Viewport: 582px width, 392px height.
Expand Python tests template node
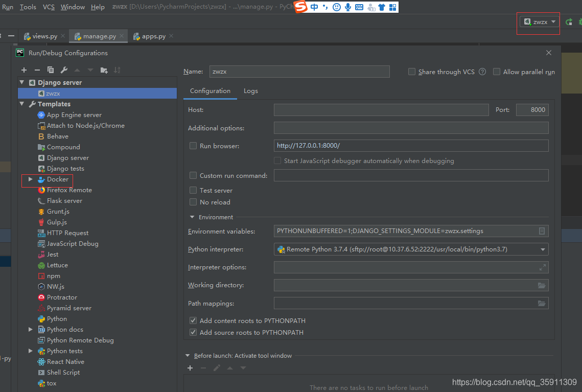(31, 351)
